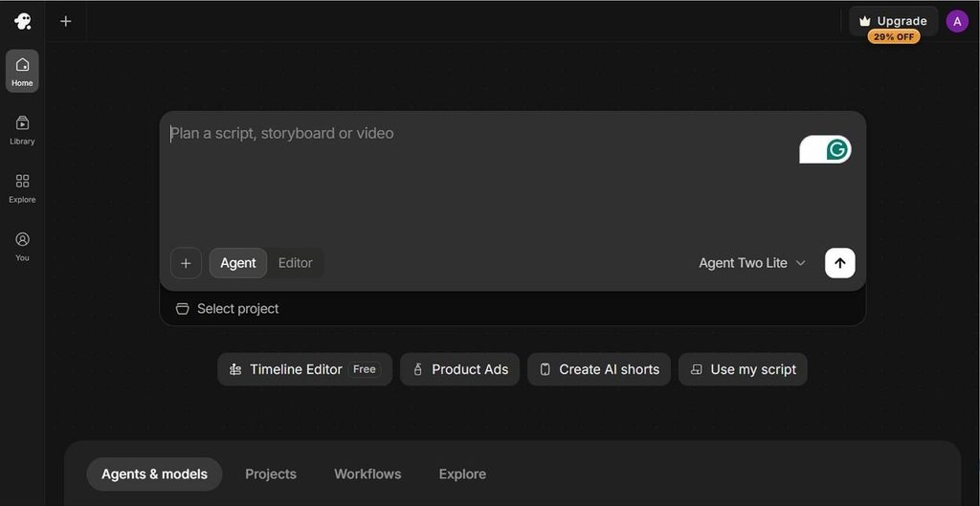Choose Use my script

tap(743, 369)
